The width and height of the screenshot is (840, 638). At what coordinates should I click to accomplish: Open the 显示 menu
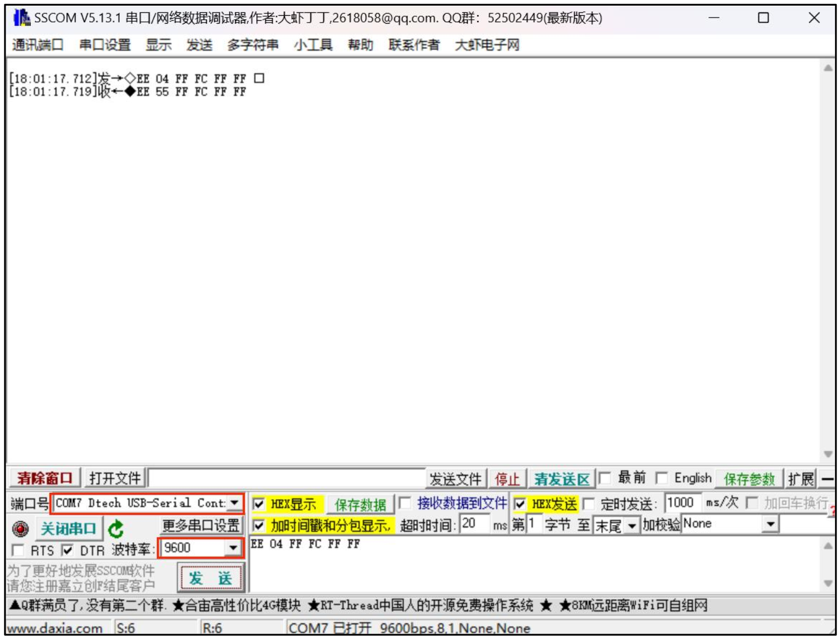point(159,45)
